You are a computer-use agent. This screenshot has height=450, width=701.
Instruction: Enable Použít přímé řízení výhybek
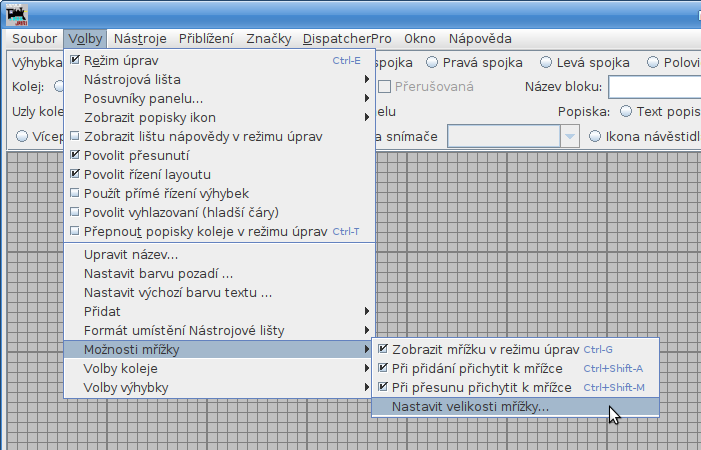point(76,193)
